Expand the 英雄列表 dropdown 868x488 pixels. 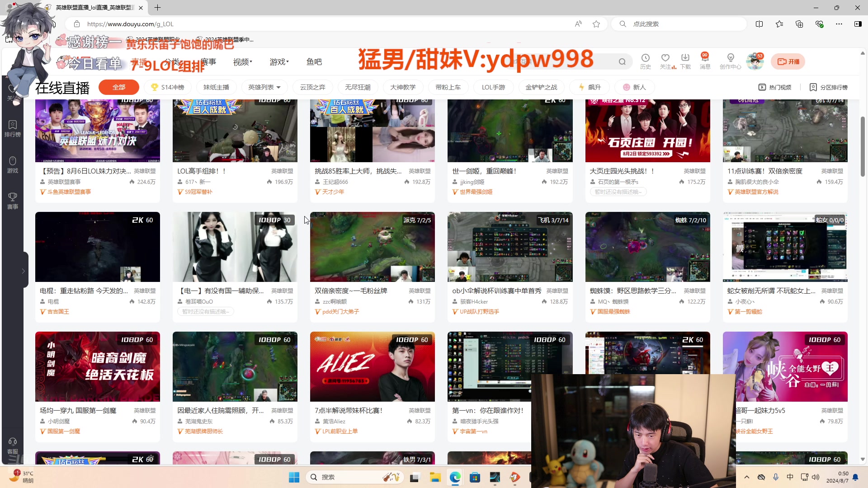pyautogui.click(x=264, y=87)
